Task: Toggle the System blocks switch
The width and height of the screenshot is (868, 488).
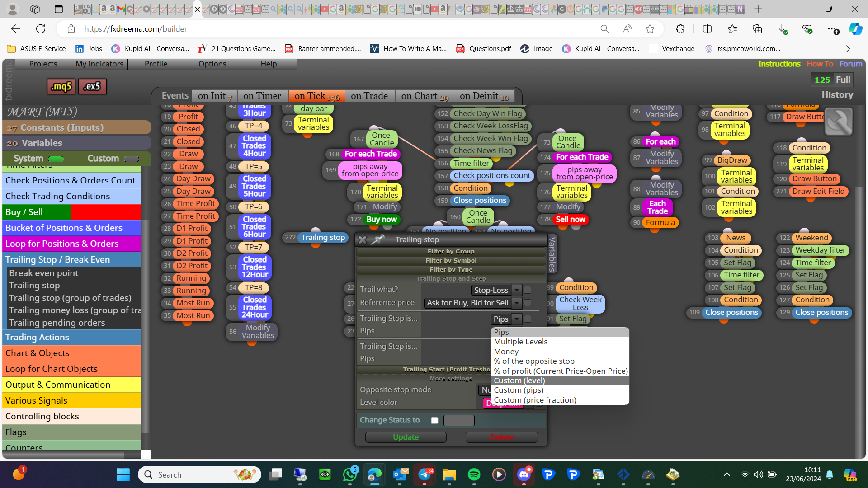Action: [x=56, y=159]
